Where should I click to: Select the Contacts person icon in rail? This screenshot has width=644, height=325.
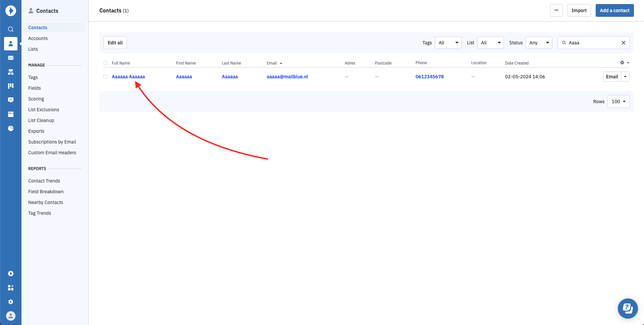[11, 44]
